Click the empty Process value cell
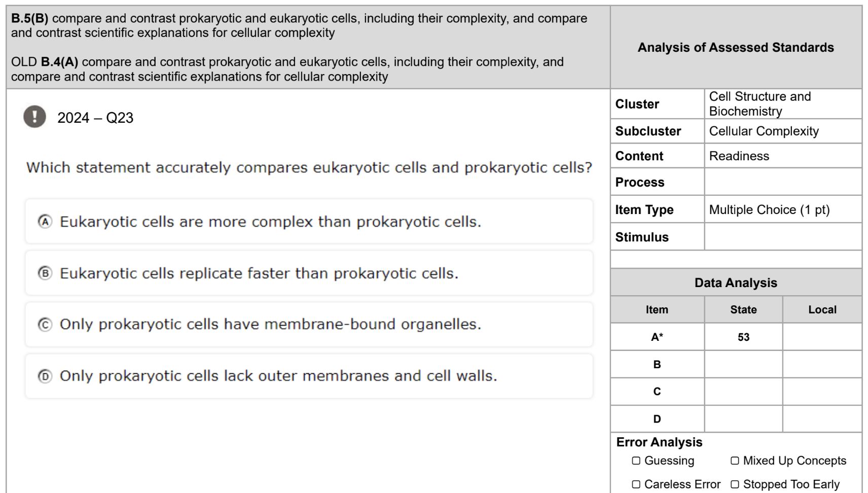This screenshot has width=868, height=493. (x=783, y=182)
